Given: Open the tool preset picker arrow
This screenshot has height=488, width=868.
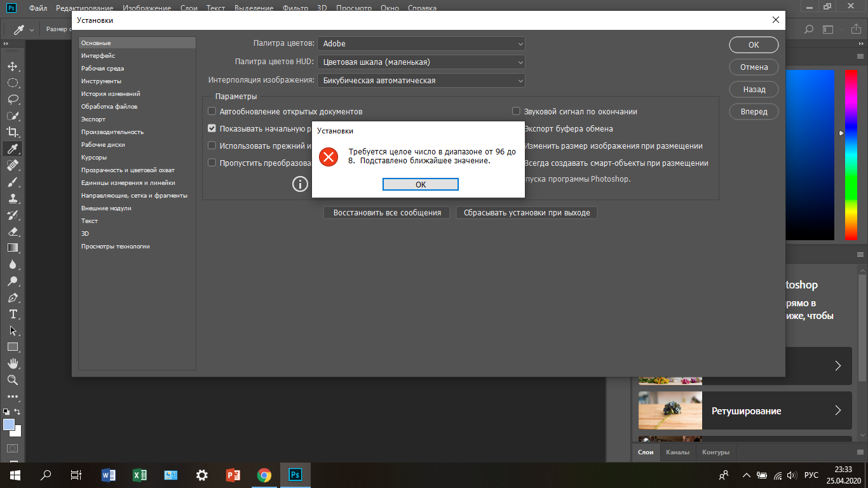Looking at the screenshot, I should (x=32, y=29).
